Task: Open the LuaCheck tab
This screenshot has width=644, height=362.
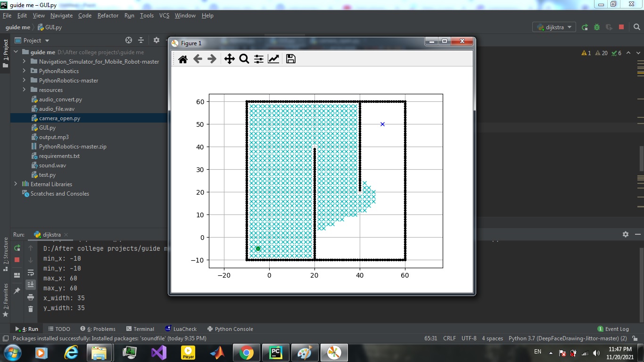Action: pos(181,329)
